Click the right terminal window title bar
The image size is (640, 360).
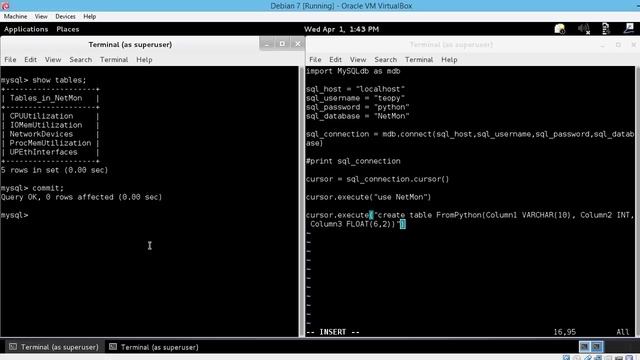[451, 44]
